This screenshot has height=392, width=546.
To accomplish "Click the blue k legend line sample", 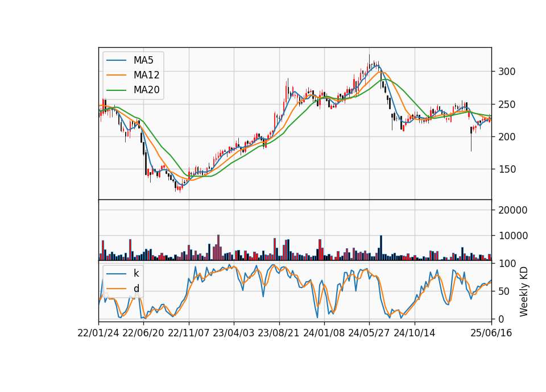I will 116,274.
